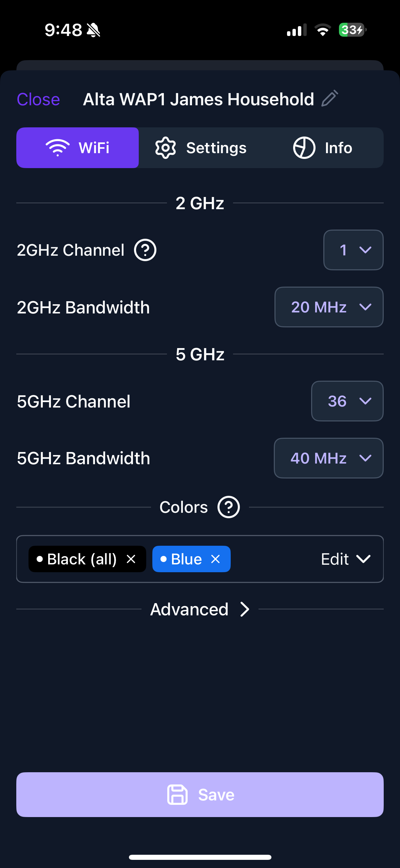This screenshot has width=400, height=868.
Task: Select the Blue color chip
Action: point(183,559)
